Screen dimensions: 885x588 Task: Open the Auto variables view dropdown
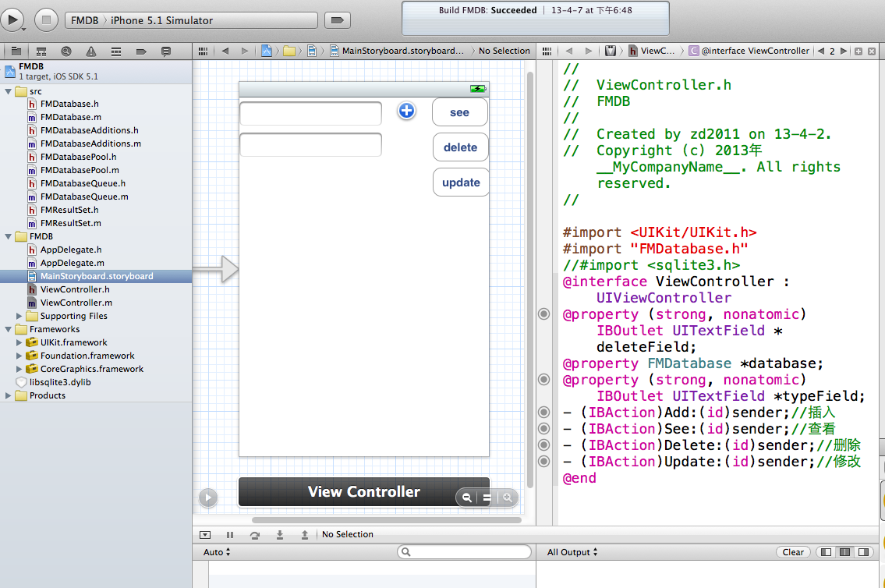[x=217, y=552]
